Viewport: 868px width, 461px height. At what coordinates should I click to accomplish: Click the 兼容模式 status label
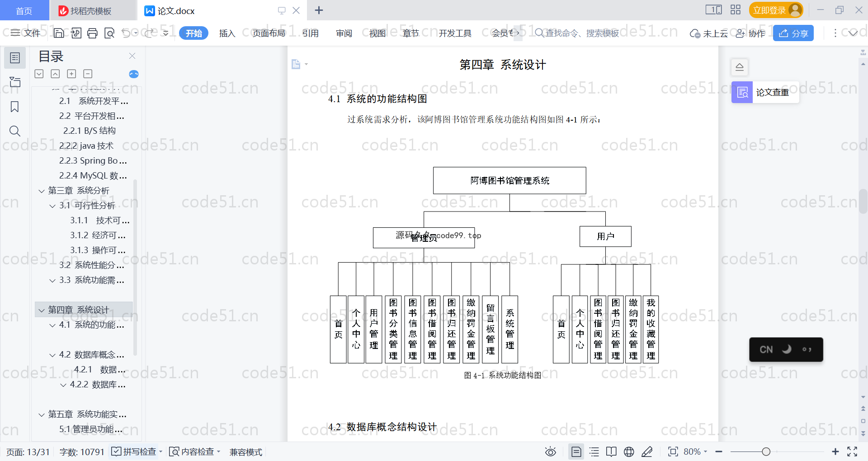click(x=246, y=452)
